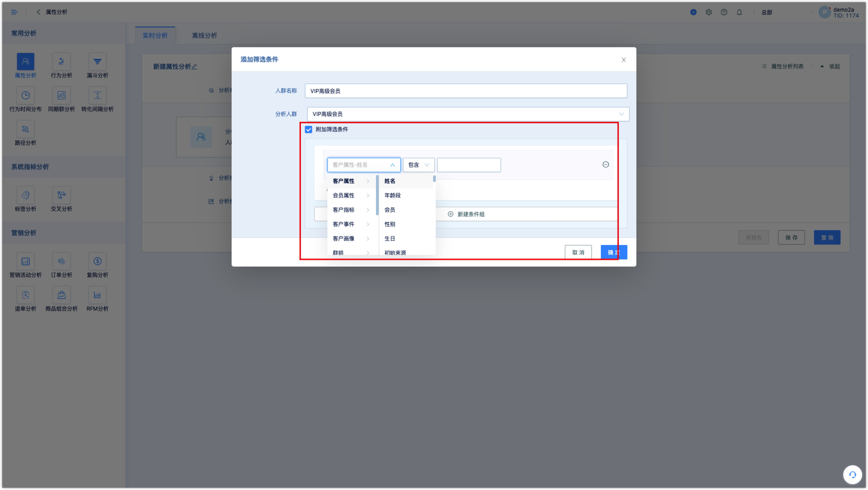Open the 复购分析 dollar icon

97,261
